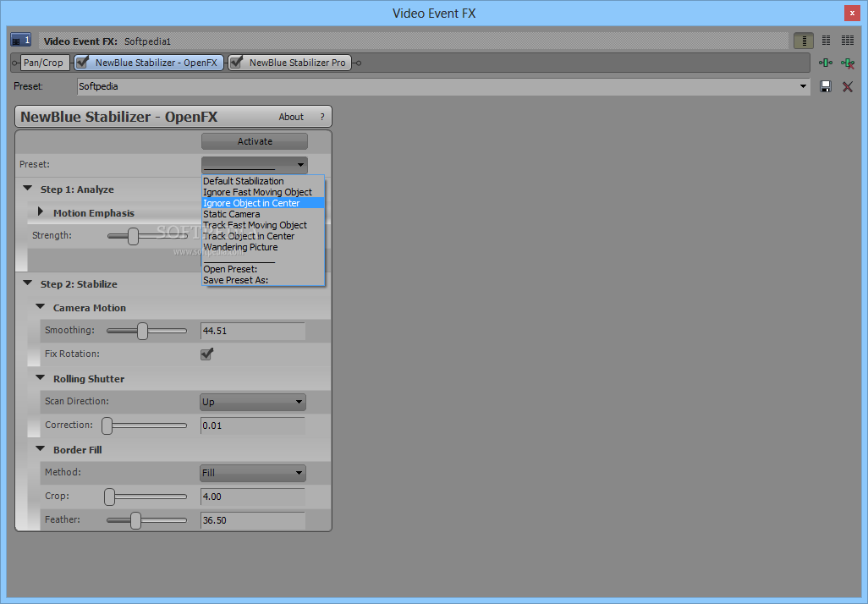Toggle the NewBlue Stabilizer - OpenFX checkbox
Viewport: 868px width, 604px height.
coord(82,62)
